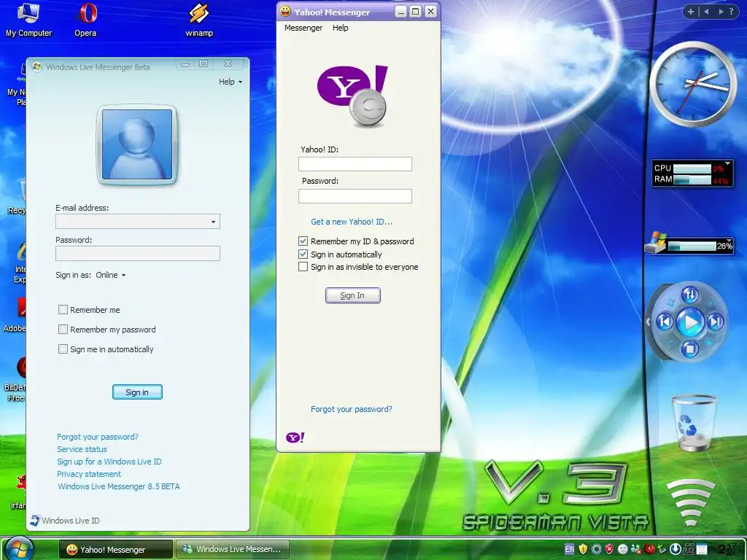
Task: Click Forgot your password? in Yahoo! Messenger
Action: tap(352, 409)
